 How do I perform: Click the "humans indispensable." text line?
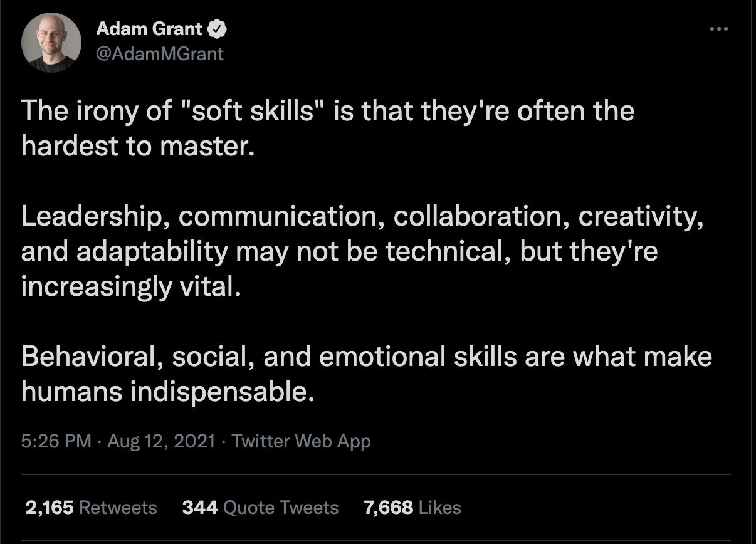166,392
